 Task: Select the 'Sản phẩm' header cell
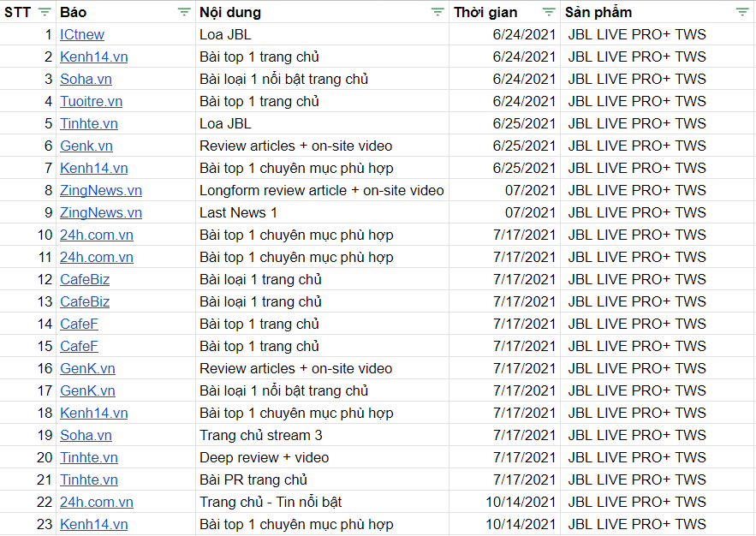[x=658, y=12]
